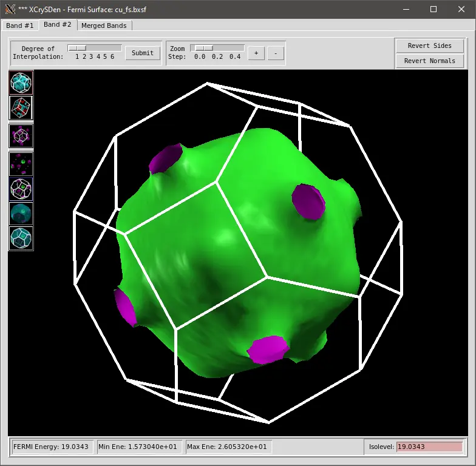Minimize the XCrySDen Fermi Surface window
The image size is (476, 466).
406,10
